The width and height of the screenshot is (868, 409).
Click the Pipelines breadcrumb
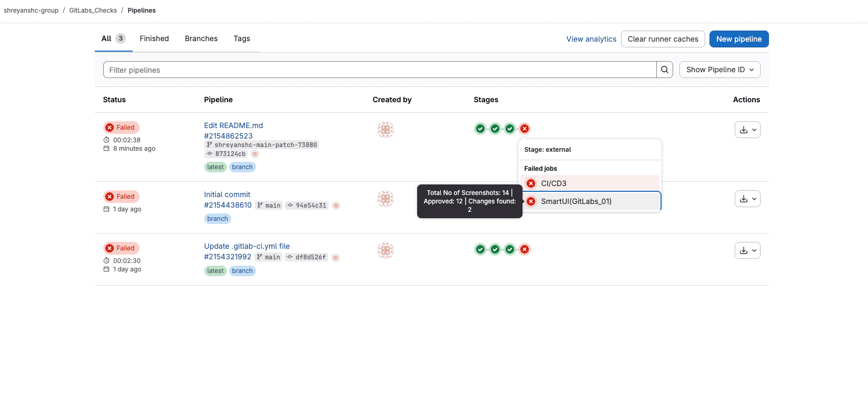pyautogui.click(x=142, y=11)
